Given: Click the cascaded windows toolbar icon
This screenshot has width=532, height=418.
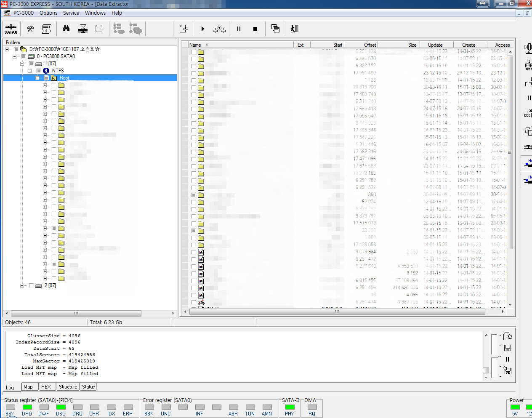Looking at the screenshot, I should click(275, 29).
